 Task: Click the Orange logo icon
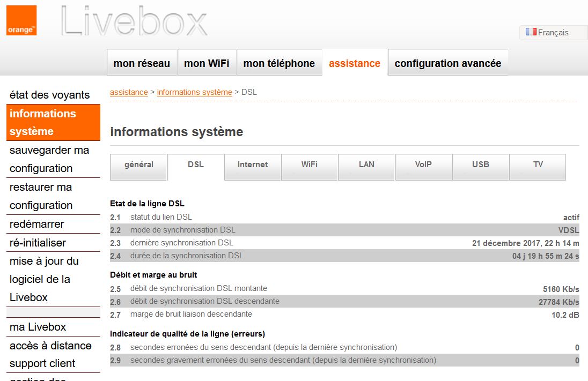(x=21, y=20)
